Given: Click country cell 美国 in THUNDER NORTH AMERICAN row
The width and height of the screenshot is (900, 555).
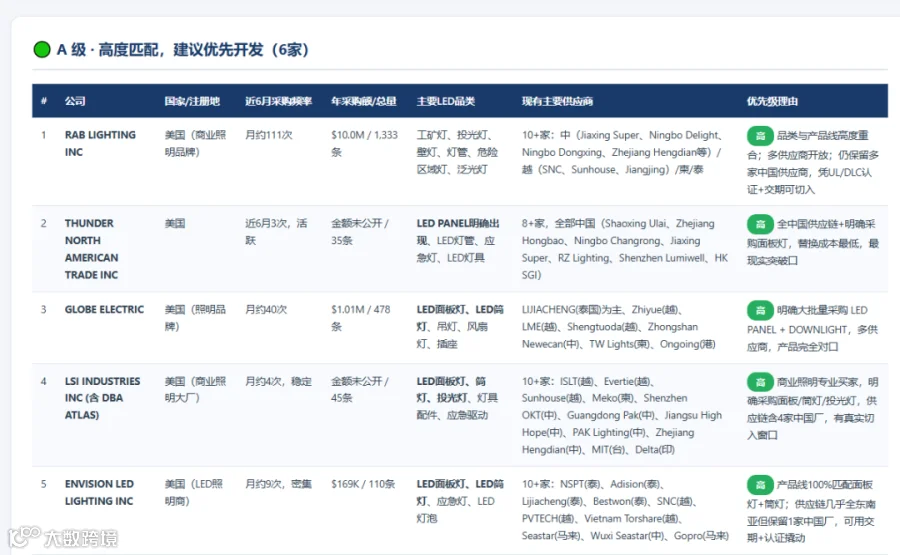Looking at the screenshot, I should tap(174, 223).
